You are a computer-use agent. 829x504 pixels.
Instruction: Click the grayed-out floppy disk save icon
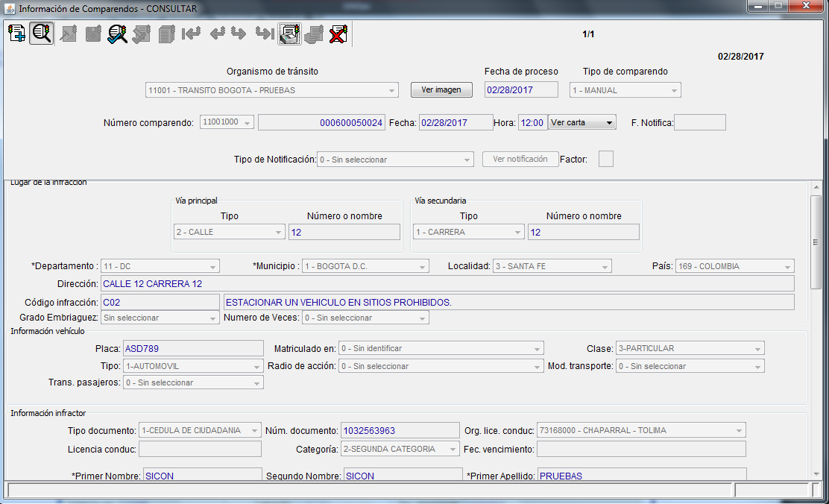(92, 34)
